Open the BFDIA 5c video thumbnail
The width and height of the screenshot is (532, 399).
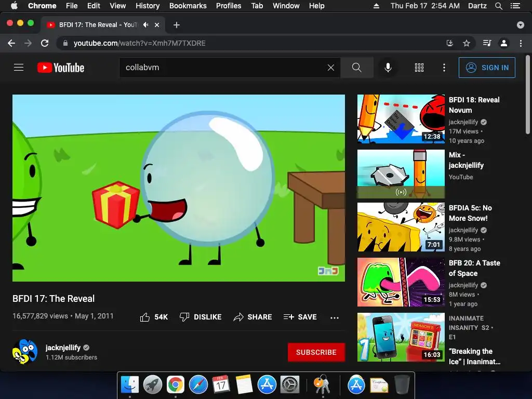401,227
